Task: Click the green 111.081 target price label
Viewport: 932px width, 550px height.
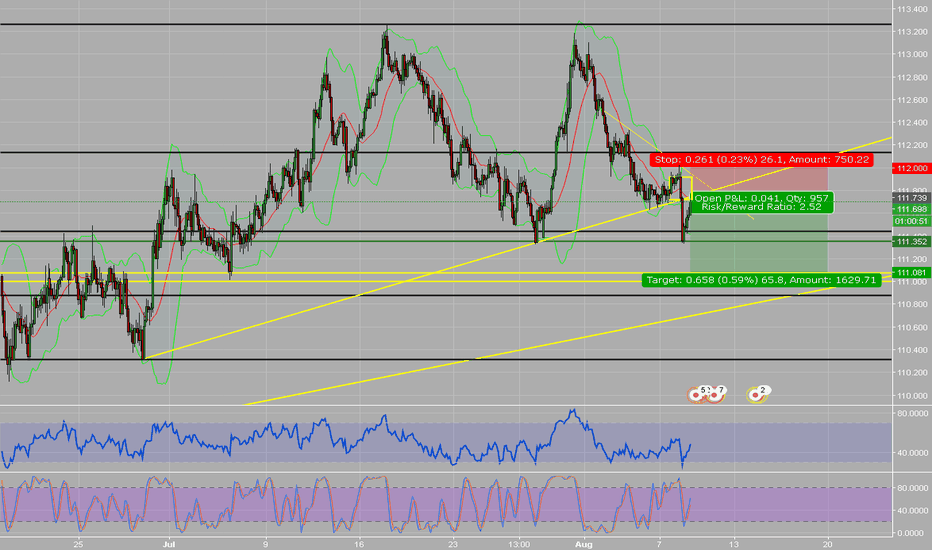Action: tap(912, 273)
